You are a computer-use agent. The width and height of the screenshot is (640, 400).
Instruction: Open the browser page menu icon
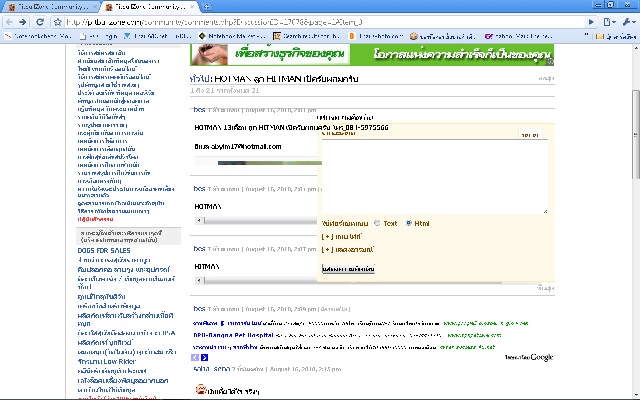click(x=609, y=22)
